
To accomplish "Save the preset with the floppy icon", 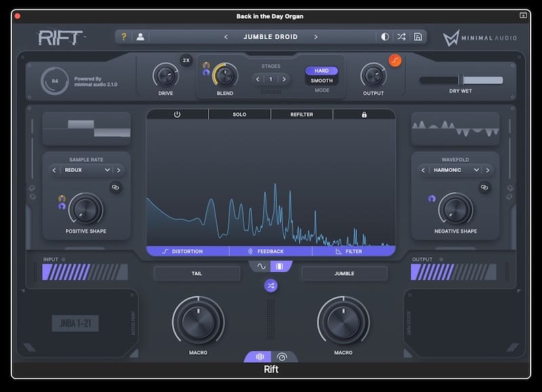I will 418,37.
